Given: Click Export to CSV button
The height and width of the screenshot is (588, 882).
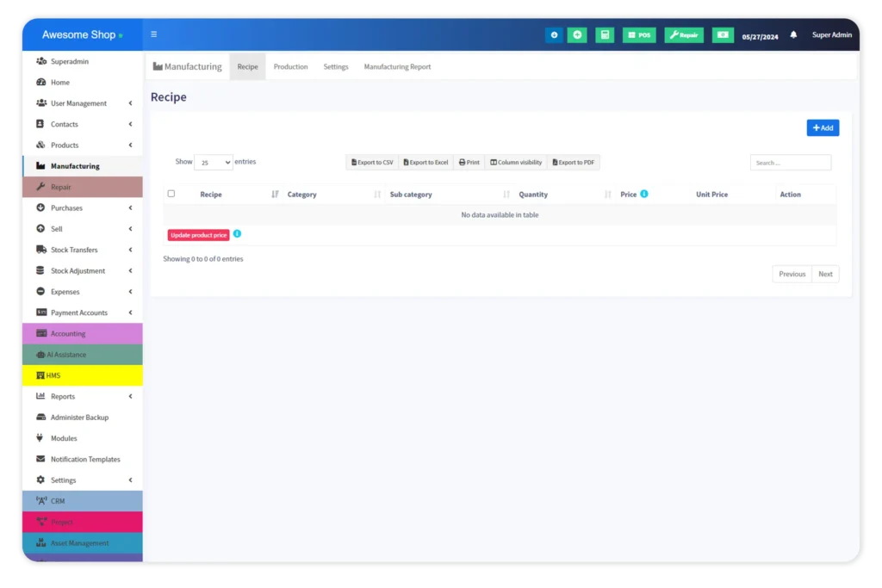Looking at the screenshot, I should (x=372, y=163).
